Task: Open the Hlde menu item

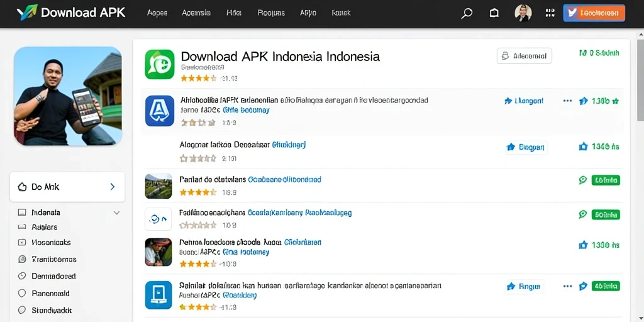Action: coord(234,13)
